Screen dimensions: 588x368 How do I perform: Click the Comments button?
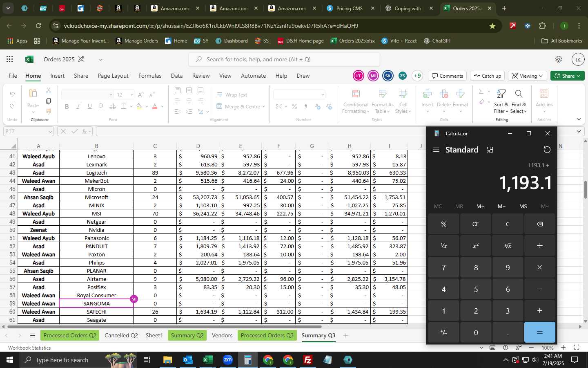(x=448, y=76)
